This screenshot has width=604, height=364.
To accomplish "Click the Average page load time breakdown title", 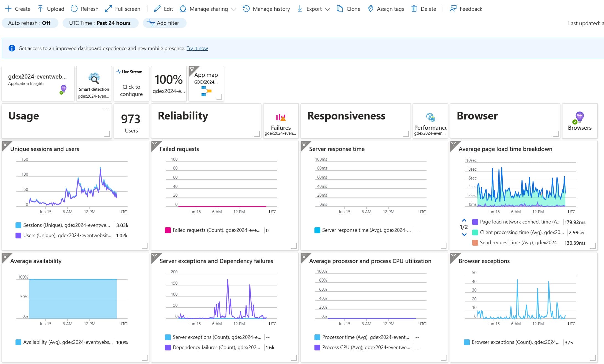I will (x=505, y=149).
